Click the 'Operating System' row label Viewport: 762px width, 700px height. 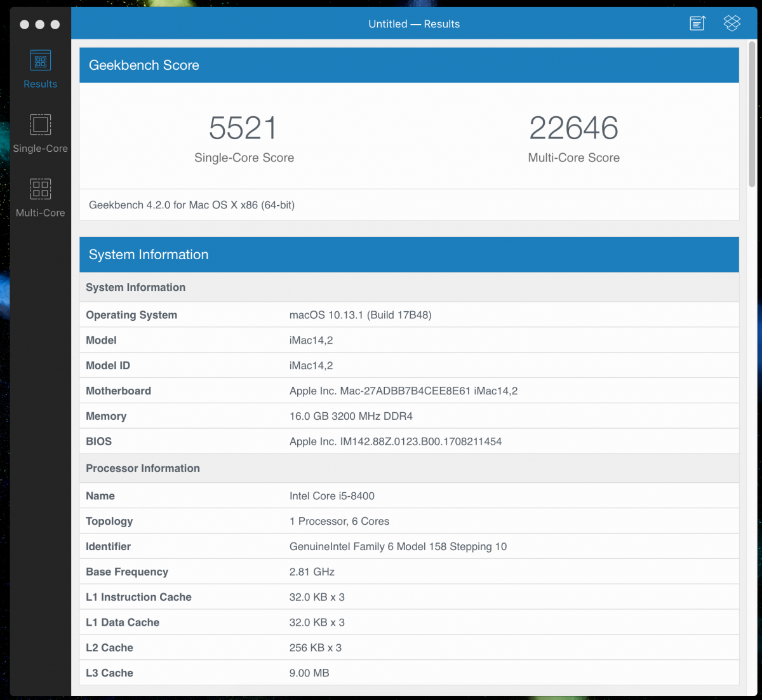point(131,315)
